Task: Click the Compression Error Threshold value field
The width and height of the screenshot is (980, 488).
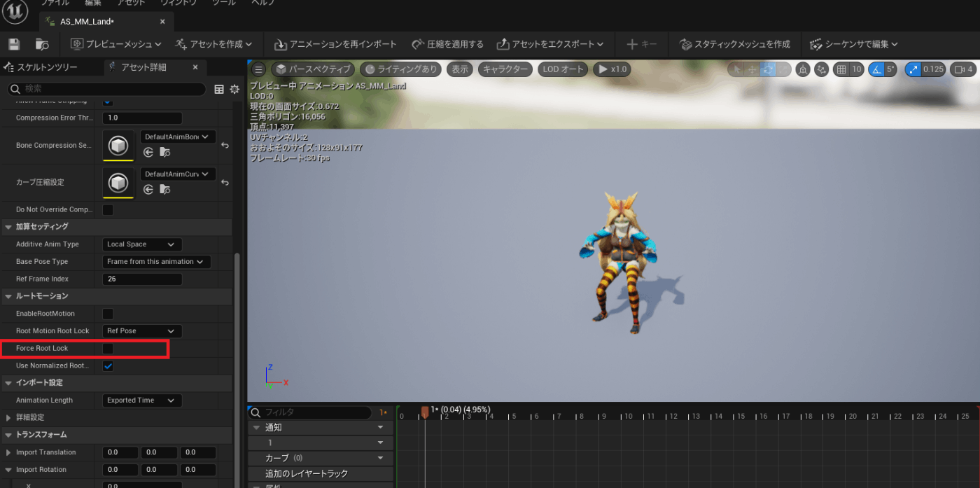Action: pos(142,118)
